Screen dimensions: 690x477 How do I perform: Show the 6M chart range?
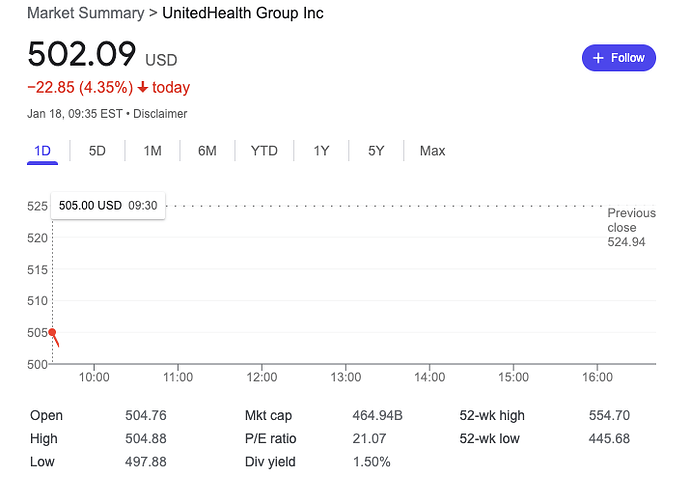coord(207,151)
